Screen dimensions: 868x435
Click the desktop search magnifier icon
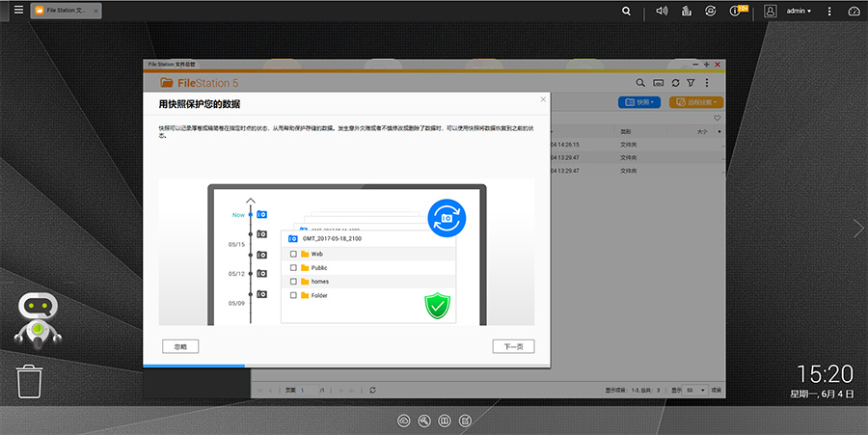pyautogui.click(x=627, y=12)
